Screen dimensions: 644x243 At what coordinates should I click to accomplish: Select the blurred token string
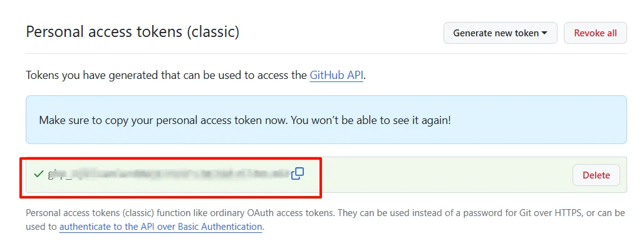(169, 174)
